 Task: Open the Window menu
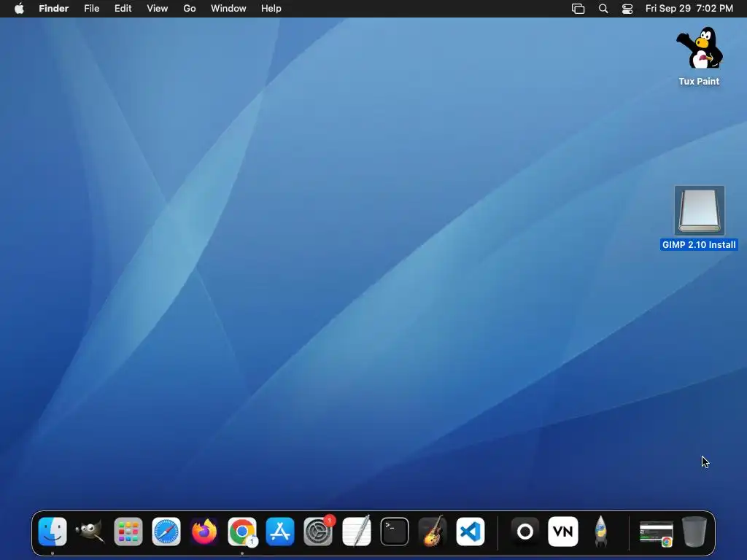click(228, 9)
